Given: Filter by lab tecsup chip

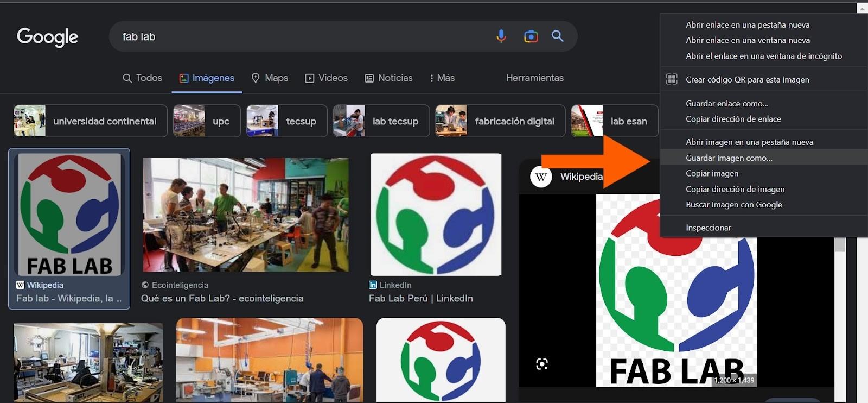Looking at the screenshot, I should pyautogui.click(x=381, y=121).
